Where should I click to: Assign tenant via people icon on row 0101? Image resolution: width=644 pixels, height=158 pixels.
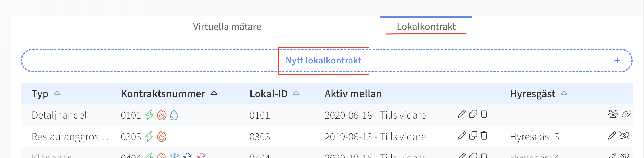(613, 114)
